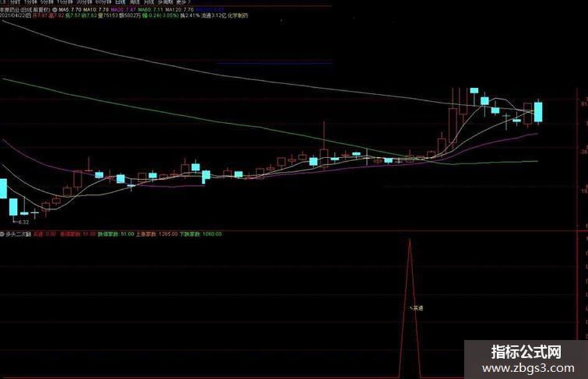
Task: Click the MA5: 7.70 indicator label
Action: pos(70,9)
